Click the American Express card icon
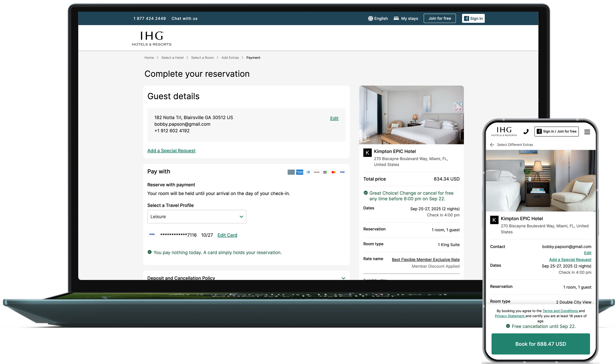This screenshot has height=364, width=616. pyautogui.click(x=299, y=172)
